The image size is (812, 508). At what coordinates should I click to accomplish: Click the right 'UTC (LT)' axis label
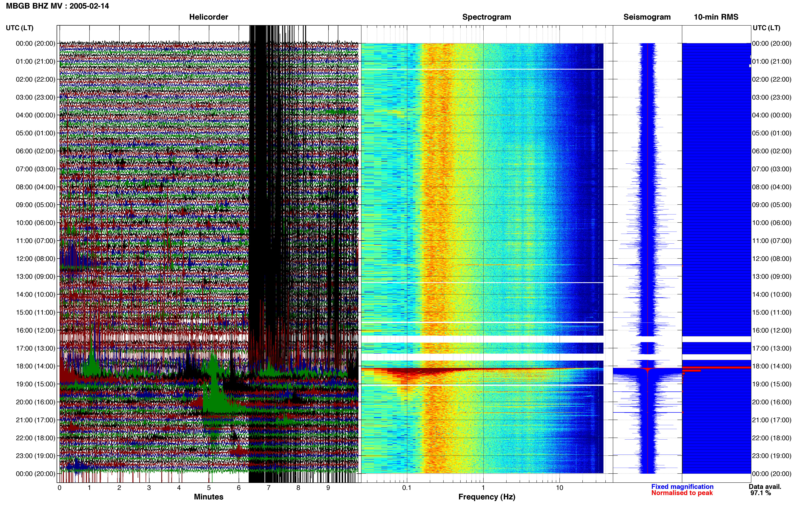766,28
